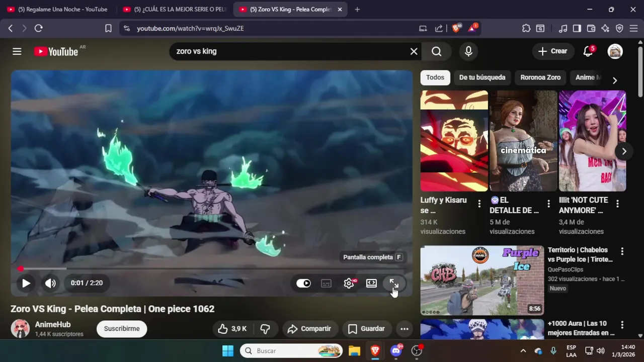Show hidden system tray icons
Image resolution: width=644 pixels, height=362 pixels.
[x=523, y=351]
